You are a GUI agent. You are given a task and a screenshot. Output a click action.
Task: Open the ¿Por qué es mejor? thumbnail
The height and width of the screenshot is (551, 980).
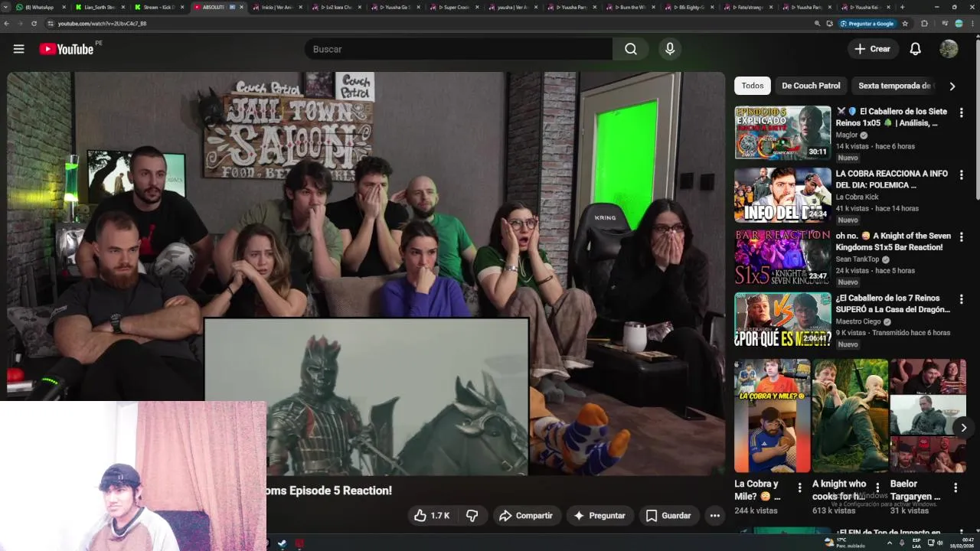point(782,319)
